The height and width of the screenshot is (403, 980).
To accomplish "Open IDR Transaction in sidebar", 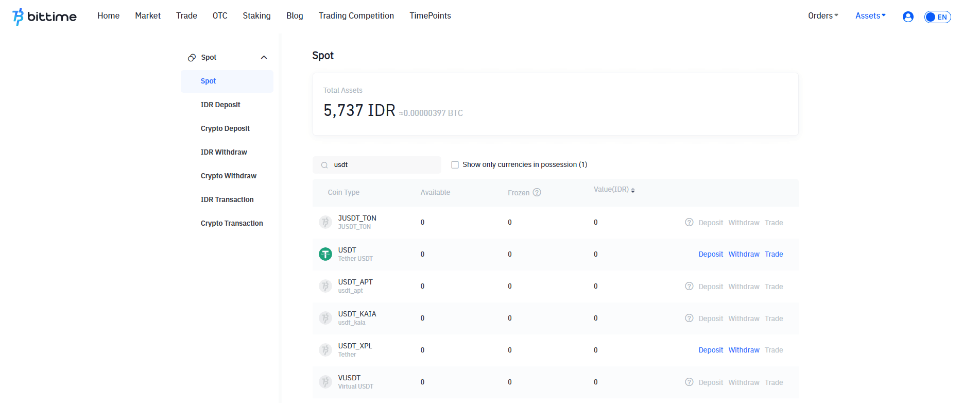I will point(227,200).
